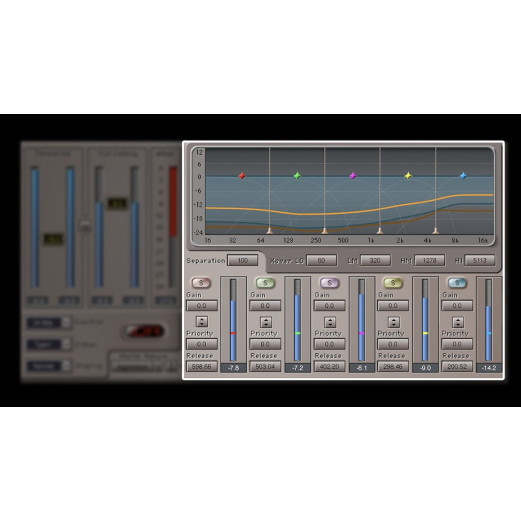The image size is (521, 521).
Task: Click the up/down arrows in red band
Action: tap(202, 322)
